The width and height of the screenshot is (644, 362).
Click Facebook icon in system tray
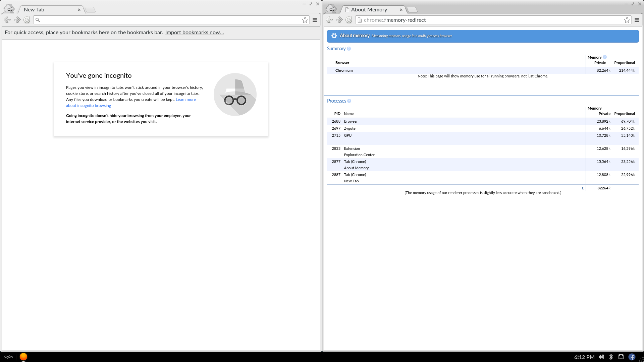click(632, 357)
